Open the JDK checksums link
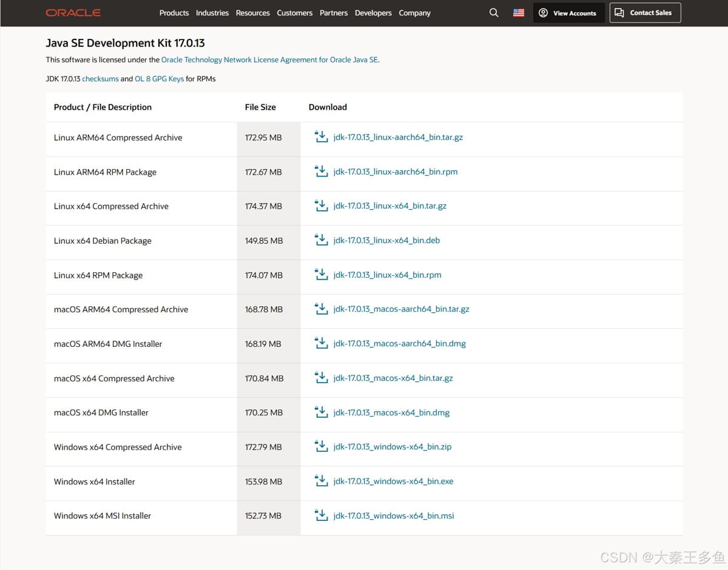Viewport: 728px width, 570px height. (100, 79)
